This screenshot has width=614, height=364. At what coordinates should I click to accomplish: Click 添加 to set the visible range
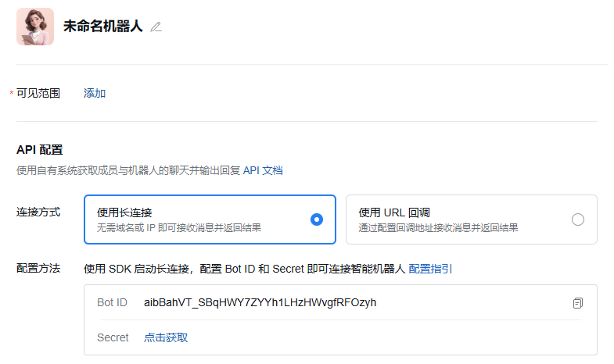click(x=95, y=94)
